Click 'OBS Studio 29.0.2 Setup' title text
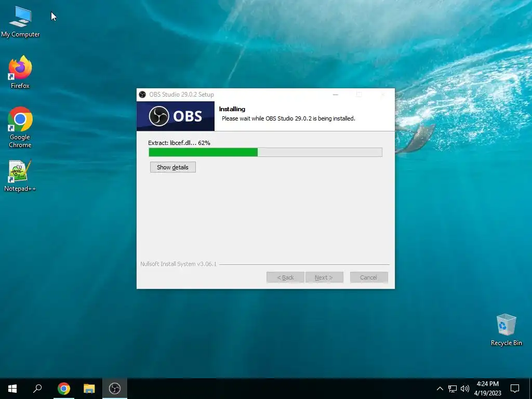Viewport: 532px width, 399px height. 181,95
